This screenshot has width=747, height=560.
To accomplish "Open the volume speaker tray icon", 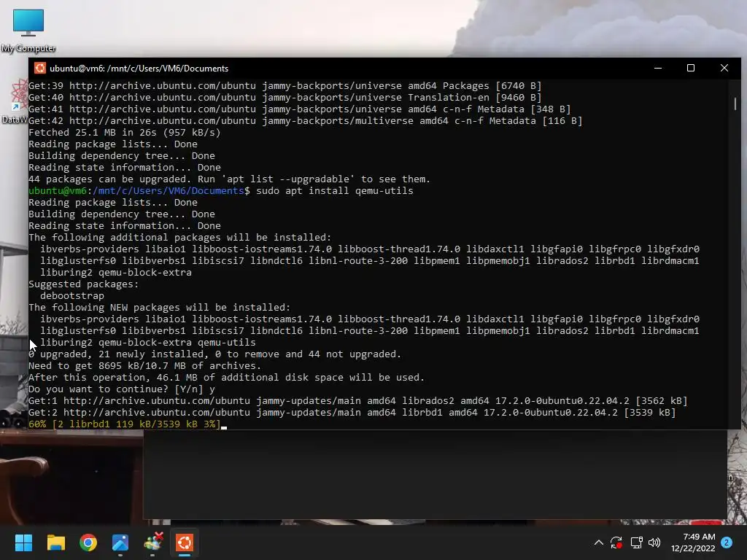I will [654, 542].
